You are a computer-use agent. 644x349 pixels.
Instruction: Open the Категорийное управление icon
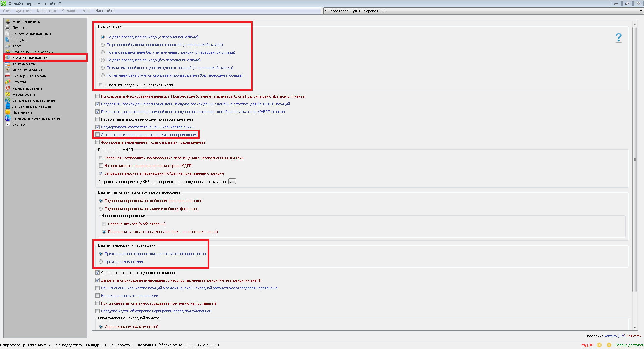8,118
